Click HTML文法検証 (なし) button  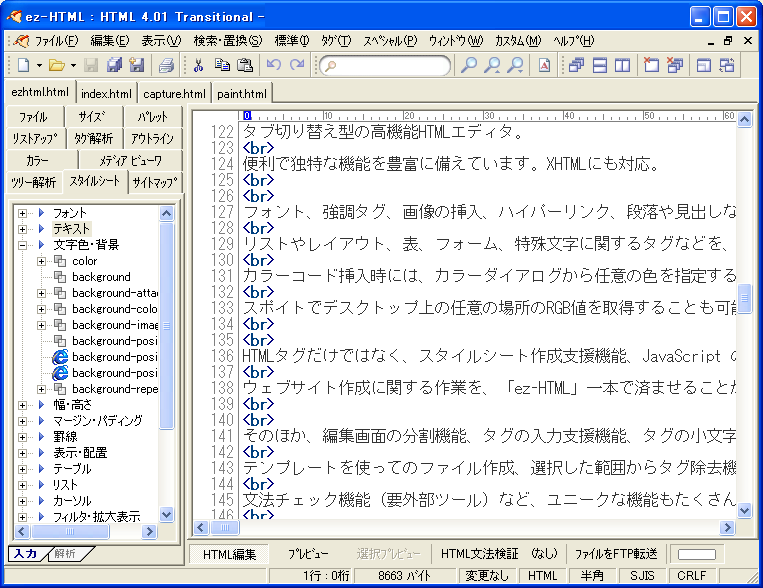[x=499, y=554]
